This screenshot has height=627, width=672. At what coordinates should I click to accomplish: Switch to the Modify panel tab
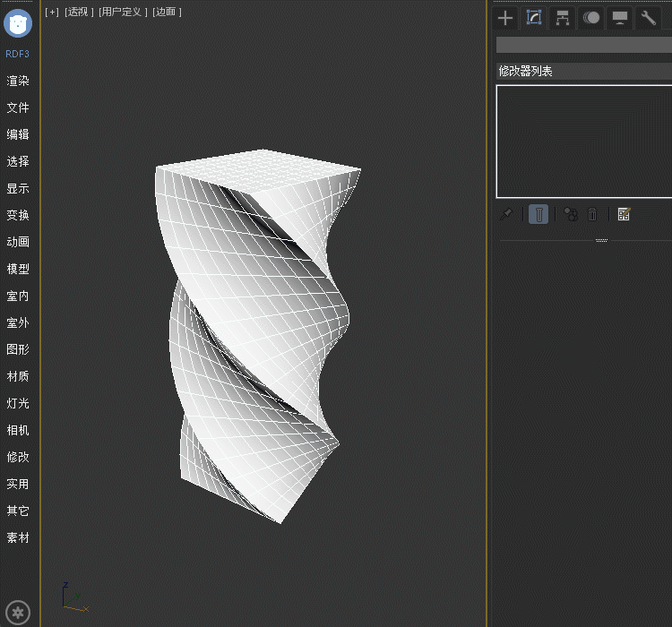[534, 18]
